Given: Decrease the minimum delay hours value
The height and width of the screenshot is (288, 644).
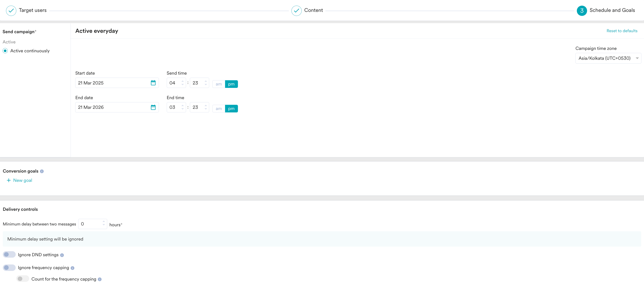Looking at the screenshot, I should point(104,225).
